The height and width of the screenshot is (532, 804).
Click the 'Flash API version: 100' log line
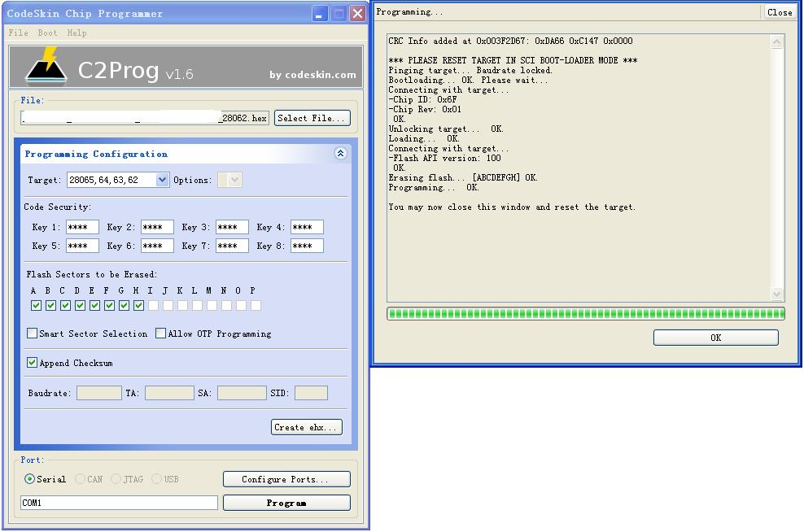coord(444,159)
